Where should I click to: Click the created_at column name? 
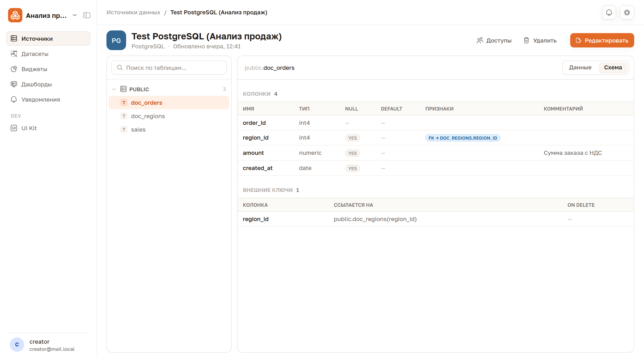258,168
